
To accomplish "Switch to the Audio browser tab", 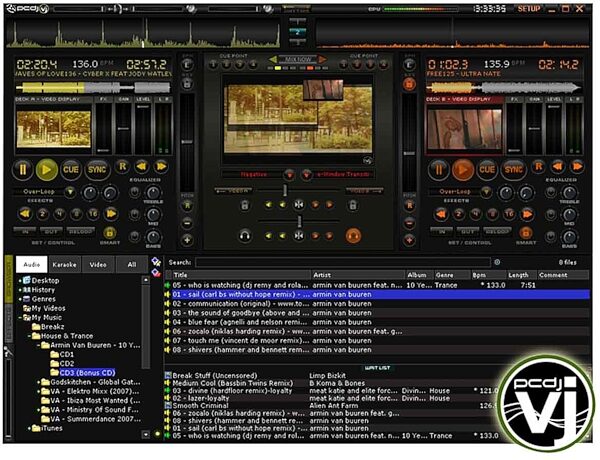I will [32, 264].
